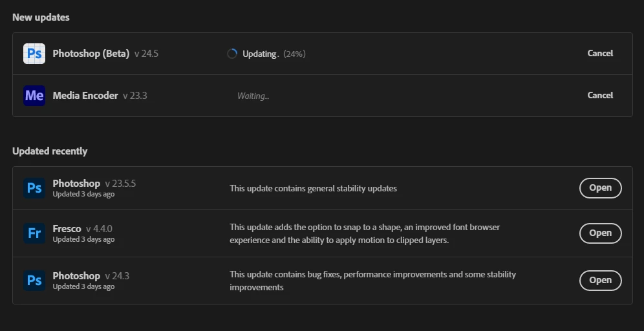Open Photoshop v 24.3
Screen dimensions: 644x331
(601, 280)
